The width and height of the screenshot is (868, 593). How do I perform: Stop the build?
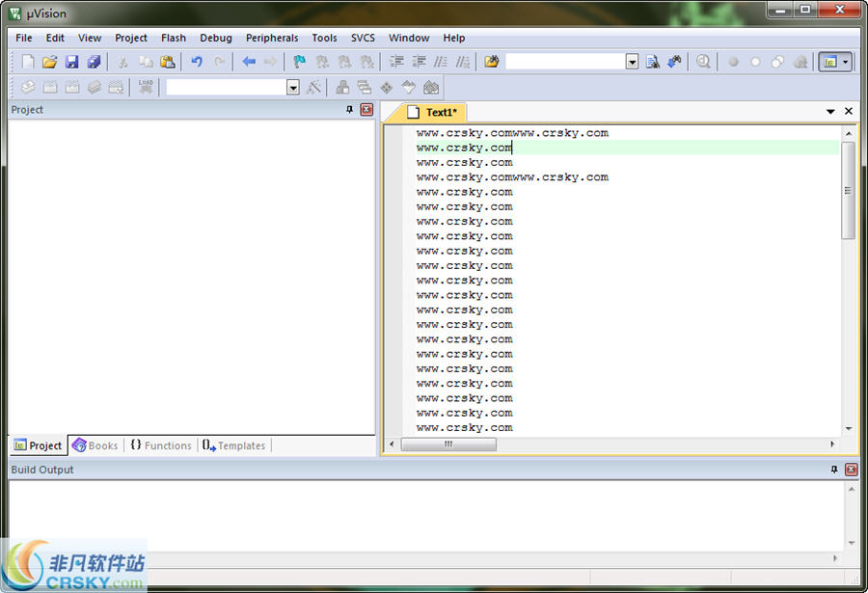pyautogui.click(x=117, y=87)
